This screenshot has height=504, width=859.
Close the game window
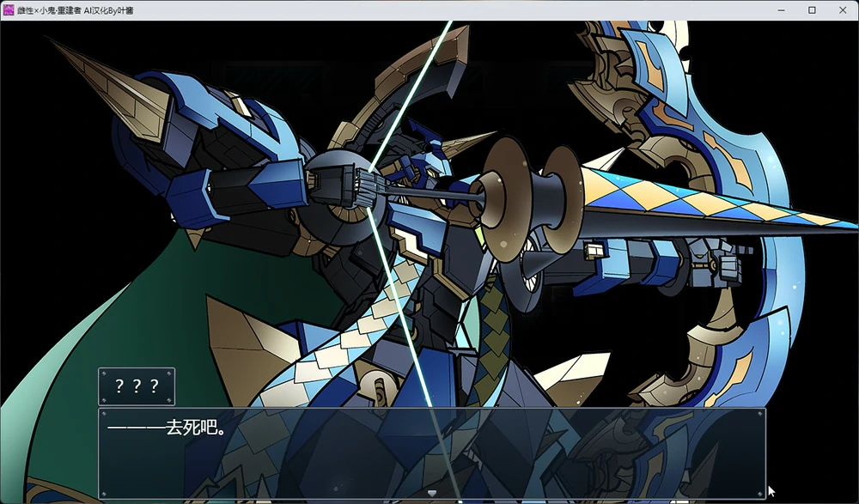point(843,9)
